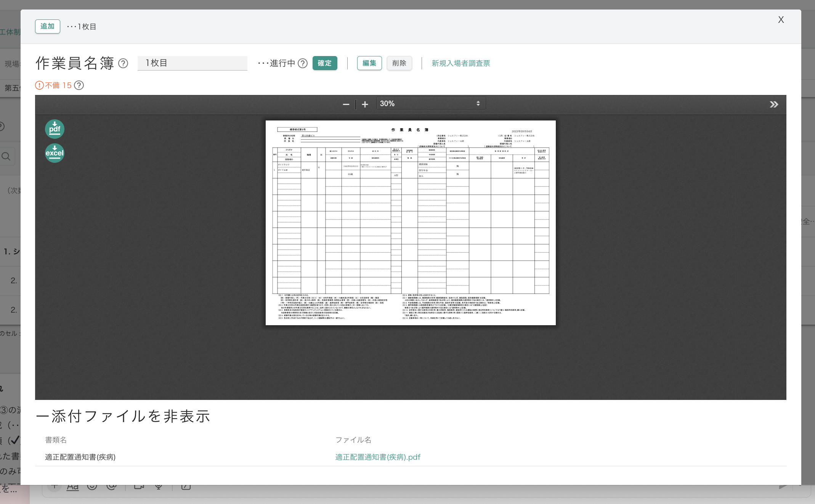The image size is (815, 504).
Task: Click the worker roster document preview
Action: pyautogui.click(x=411, y=223)
